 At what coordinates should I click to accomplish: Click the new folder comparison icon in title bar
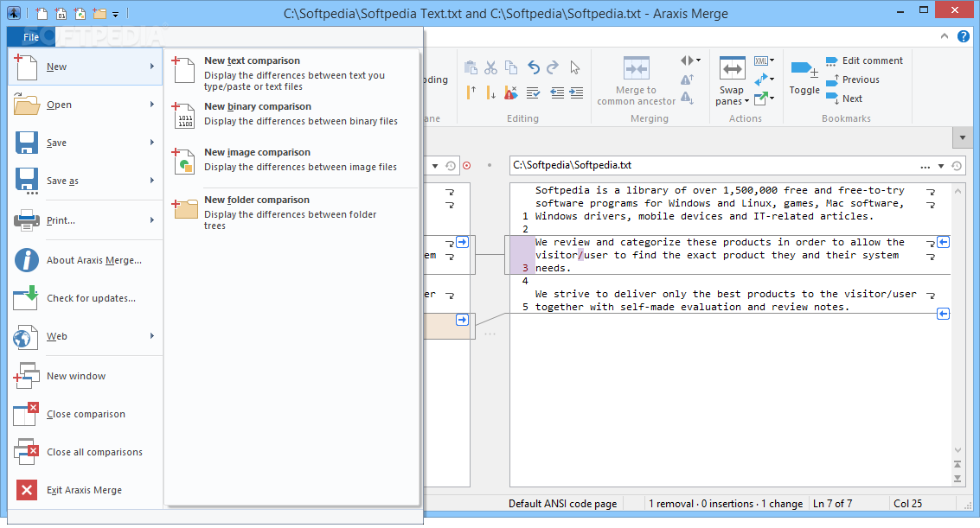pos(99,13)
